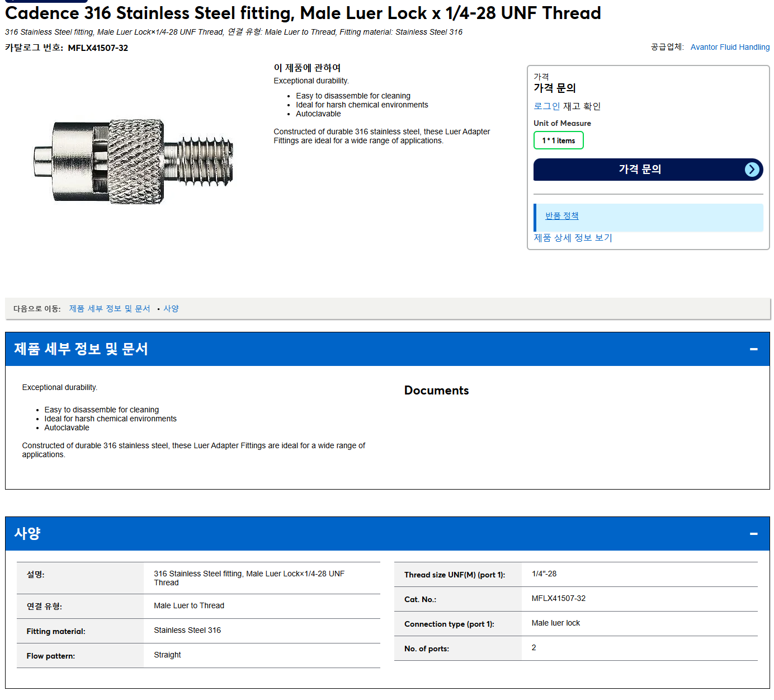Click the 'Cat. No.:' label

(x=420, y=600)
